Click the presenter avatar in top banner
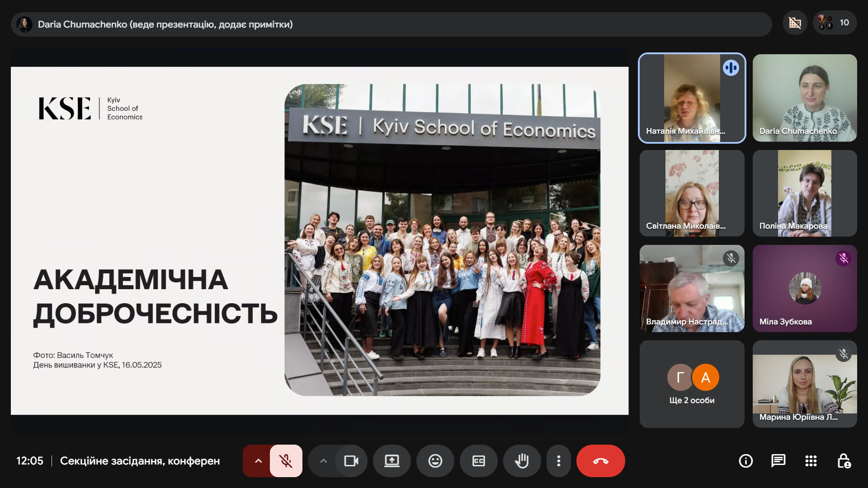 pyautogui.click(x=24, y=24)
